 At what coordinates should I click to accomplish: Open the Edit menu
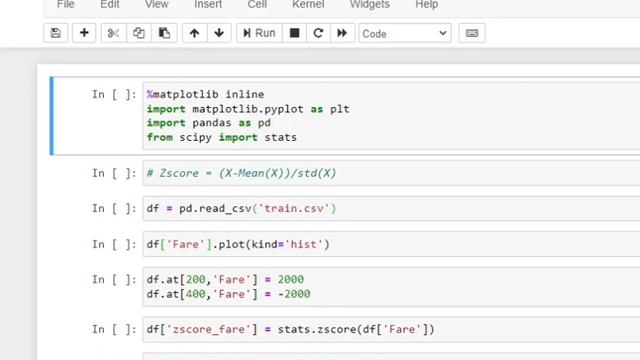[x=110, y=4]
